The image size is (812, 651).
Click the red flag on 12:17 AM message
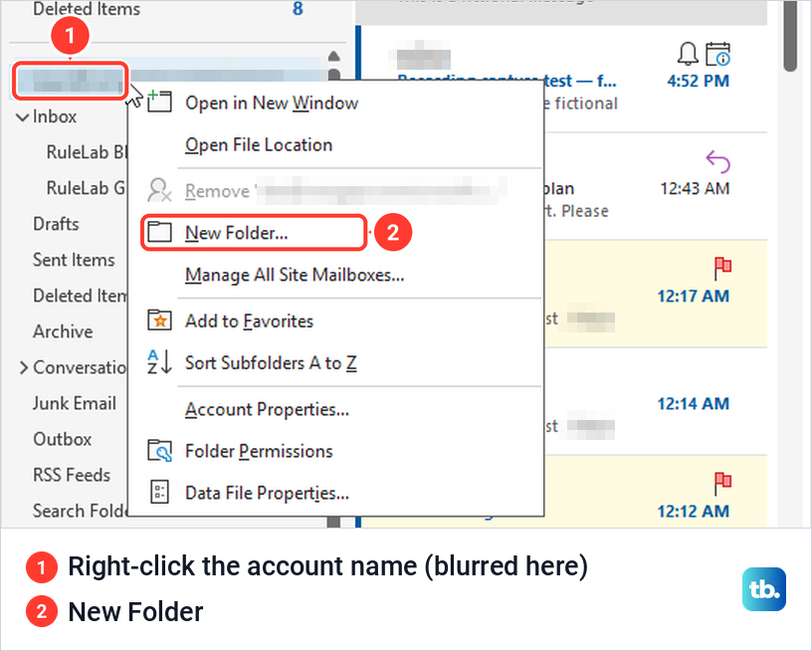[x=722, y=269]
